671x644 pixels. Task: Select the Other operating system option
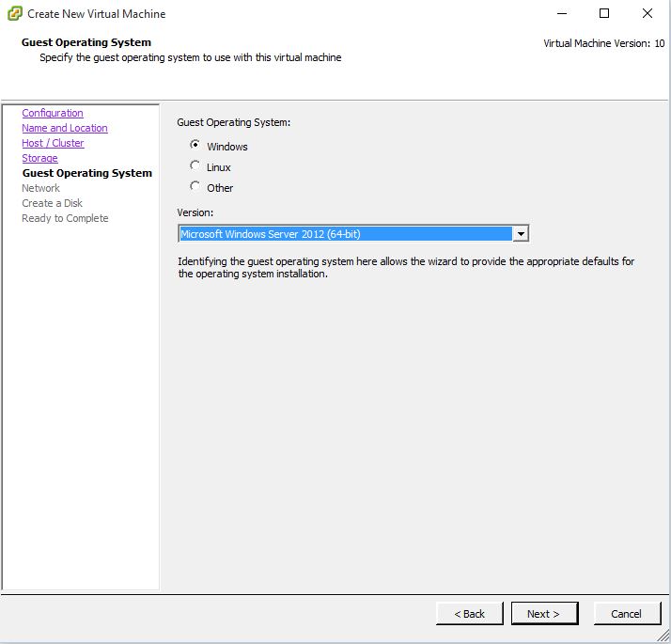tap(195, 186)
